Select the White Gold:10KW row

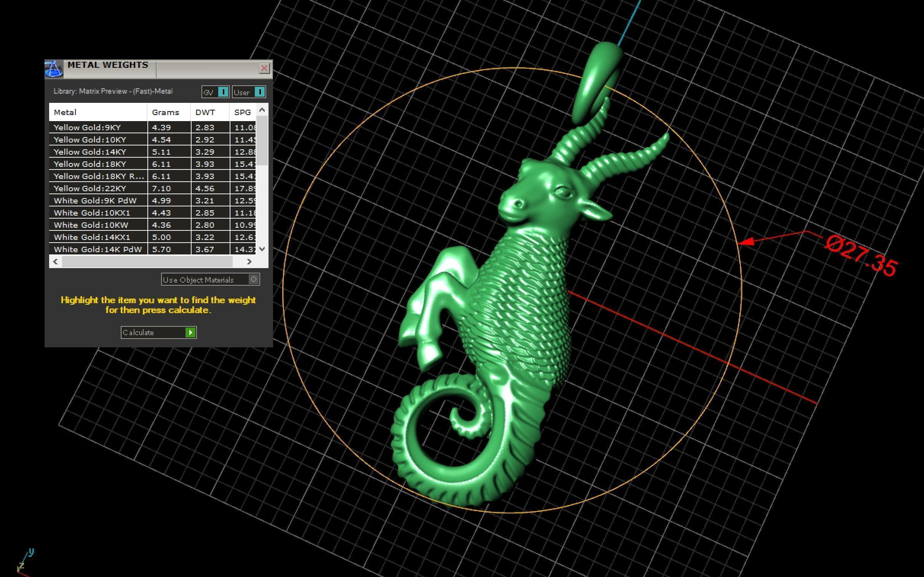(x=153, y=225)
